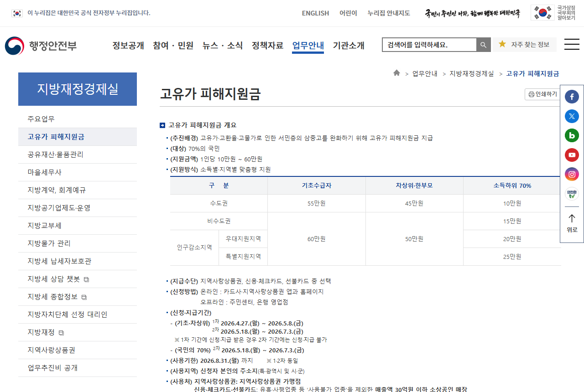Open the YouTube channel icon
The image size is (584, 392).
pyautogui.click(x=572, y=155)
